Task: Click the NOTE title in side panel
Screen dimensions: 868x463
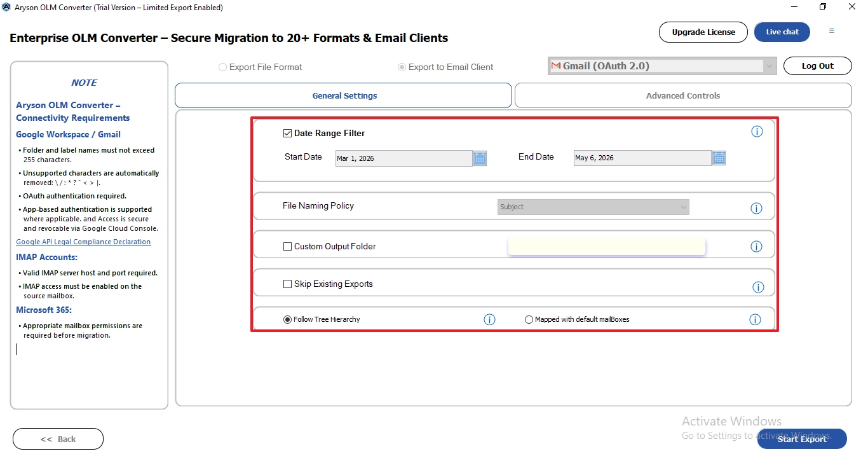Action: coord(84,83)
